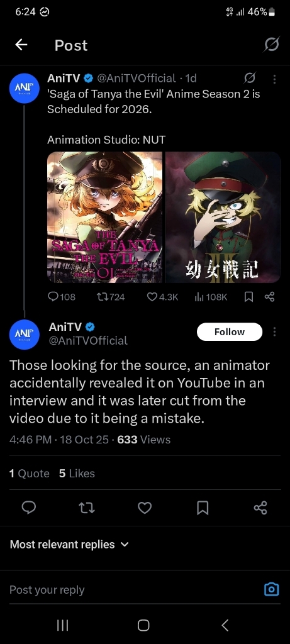Bookmark the parent Tanya Season 2 tweet
Image resolution: width=290 pixels, height=644 pixels.
point(248,297)
